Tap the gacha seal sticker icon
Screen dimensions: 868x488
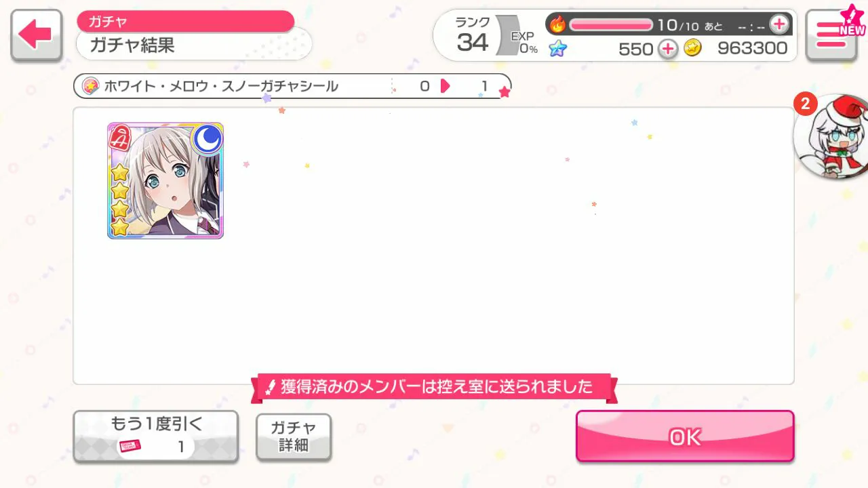91,86
